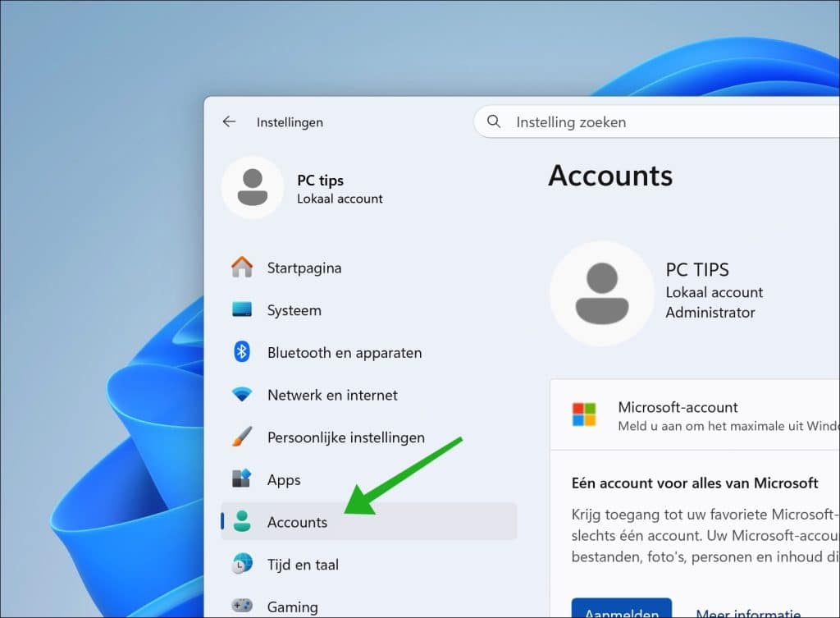
Task: Click the Startpagina home icon
Action: pyautogui.click(x=242, y=267)
